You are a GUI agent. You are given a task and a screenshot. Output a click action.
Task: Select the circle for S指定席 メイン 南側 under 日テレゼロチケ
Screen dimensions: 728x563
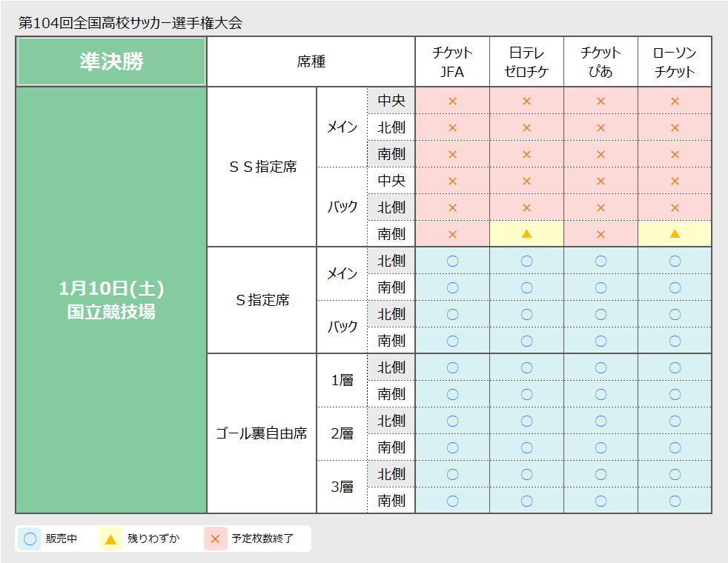coord(526,288)
